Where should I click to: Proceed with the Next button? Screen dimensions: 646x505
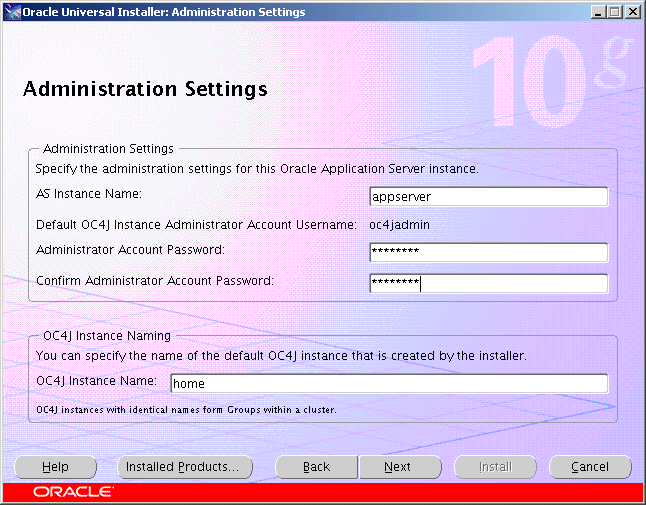400,467
